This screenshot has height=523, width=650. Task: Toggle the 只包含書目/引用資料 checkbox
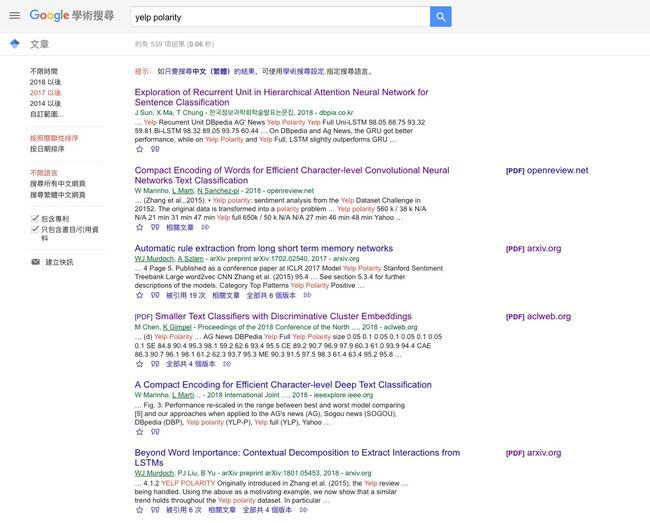click(35, 229)
